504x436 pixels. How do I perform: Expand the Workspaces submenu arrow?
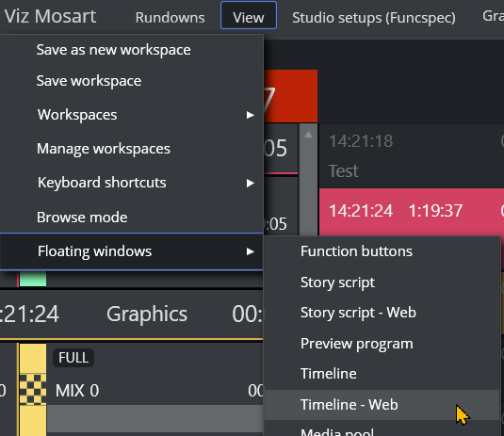[250, 115]
